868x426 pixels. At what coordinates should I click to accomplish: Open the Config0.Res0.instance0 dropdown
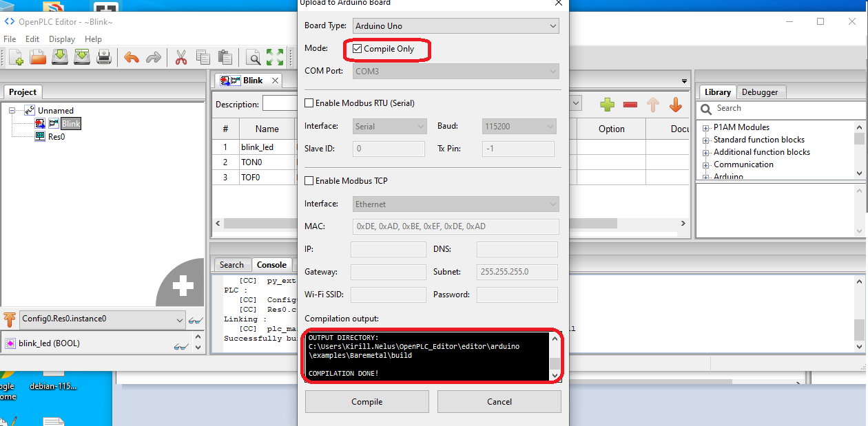pyautogui.click(x=103, y=319)
